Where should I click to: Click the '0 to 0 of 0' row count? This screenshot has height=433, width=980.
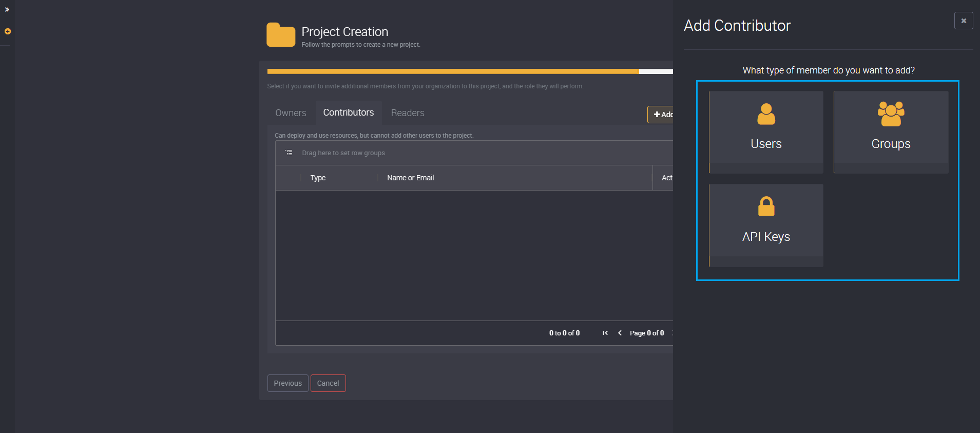pyautogui.click(x=565, y=333)
